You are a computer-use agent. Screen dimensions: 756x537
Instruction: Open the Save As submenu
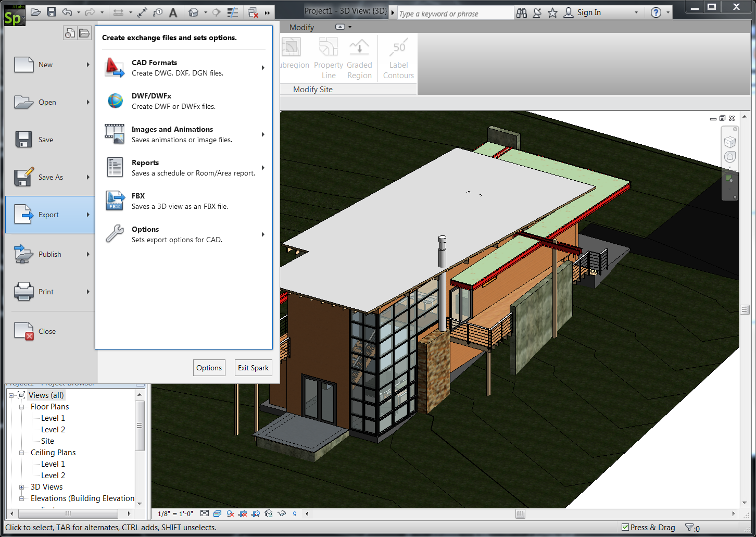51,177
